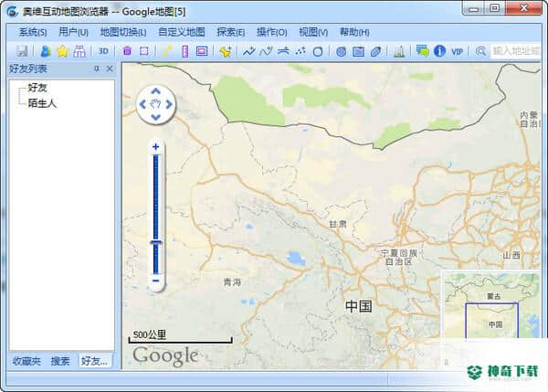Click the blue satellite icon in toolbar
This screenshot has height=392, width=548.
(375, 52)
